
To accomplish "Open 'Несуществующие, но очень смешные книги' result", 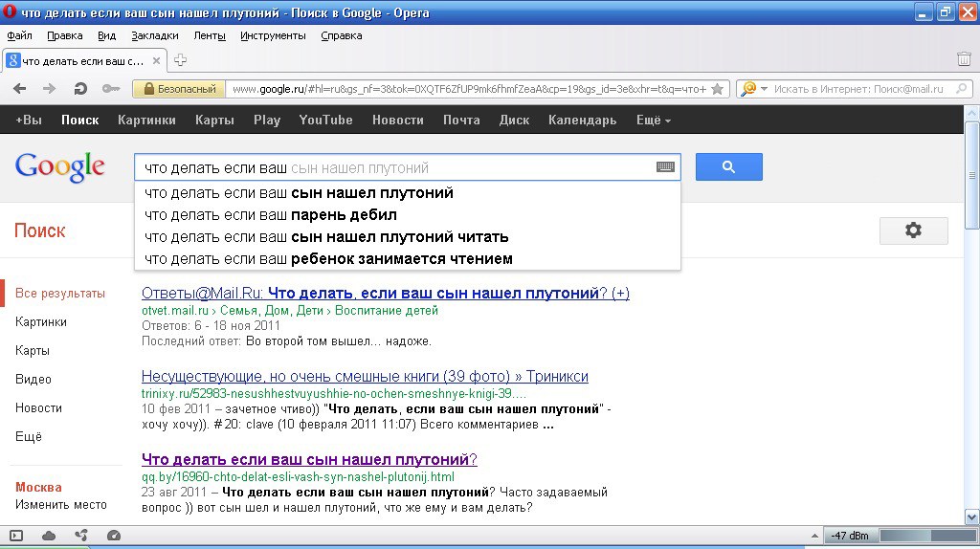I will [365, 376].
